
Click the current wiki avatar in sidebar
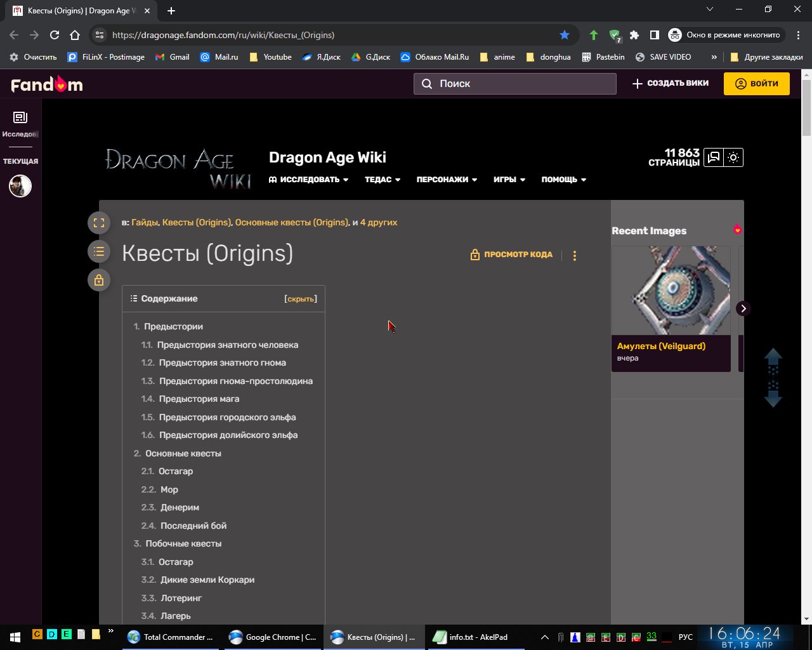[x=20, y=186]
